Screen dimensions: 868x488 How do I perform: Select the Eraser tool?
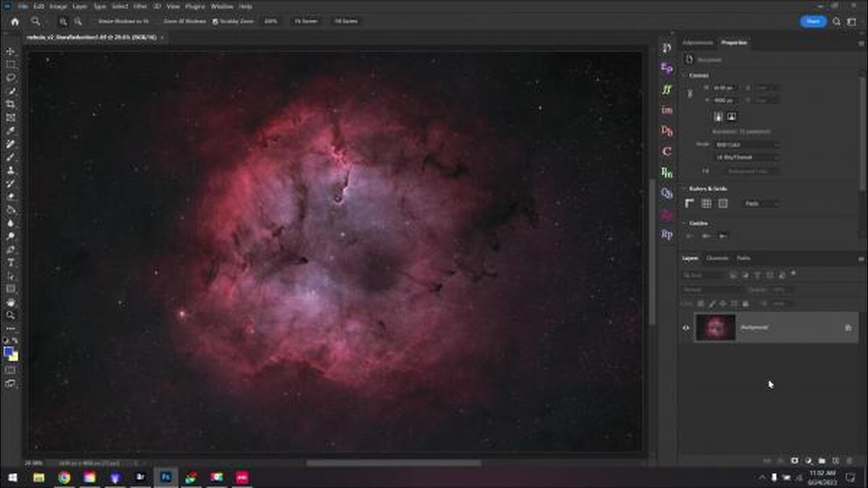[11, 197]
